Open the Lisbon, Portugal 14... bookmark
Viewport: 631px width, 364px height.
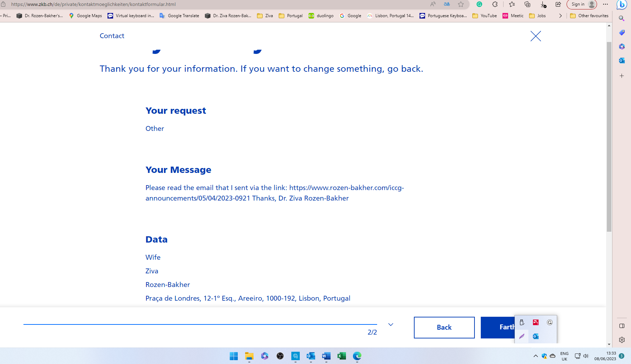point(390,16)
